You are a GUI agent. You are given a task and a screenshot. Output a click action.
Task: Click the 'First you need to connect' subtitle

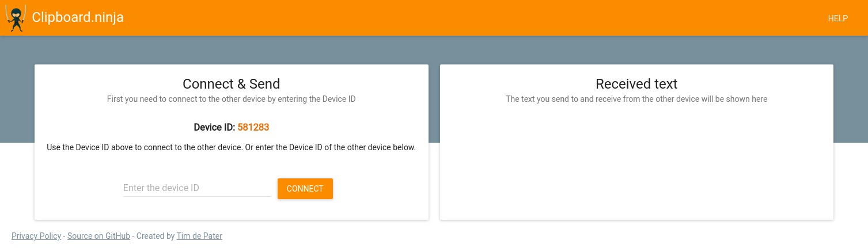pos(232,99)
